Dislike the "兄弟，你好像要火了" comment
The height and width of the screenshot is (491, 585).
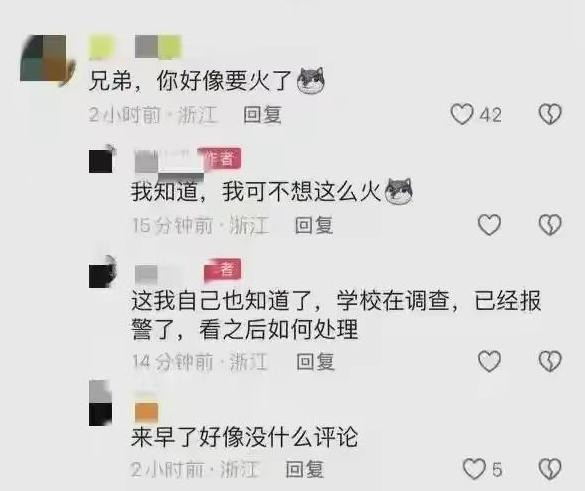550,114
